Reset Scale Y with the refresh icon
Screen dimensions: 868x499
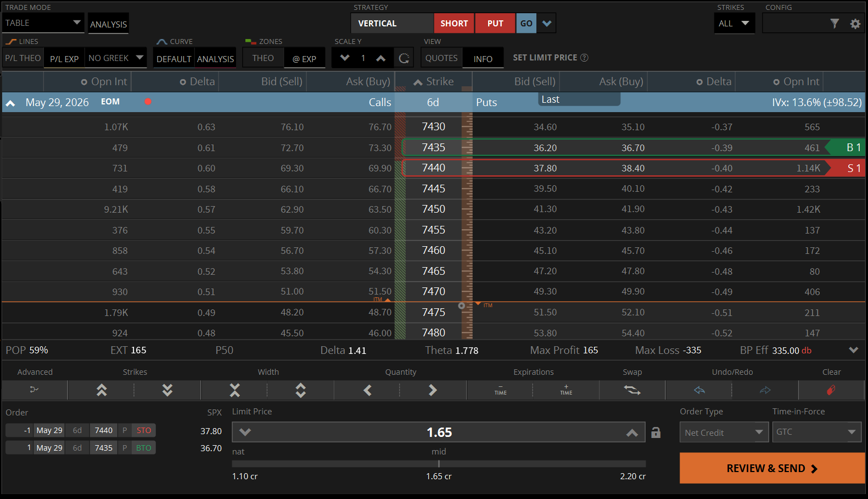click(404, 58)
